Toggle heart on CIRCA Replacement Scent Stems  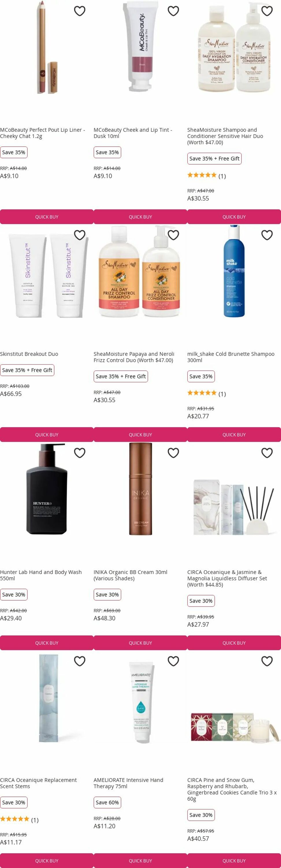(80, 661)
